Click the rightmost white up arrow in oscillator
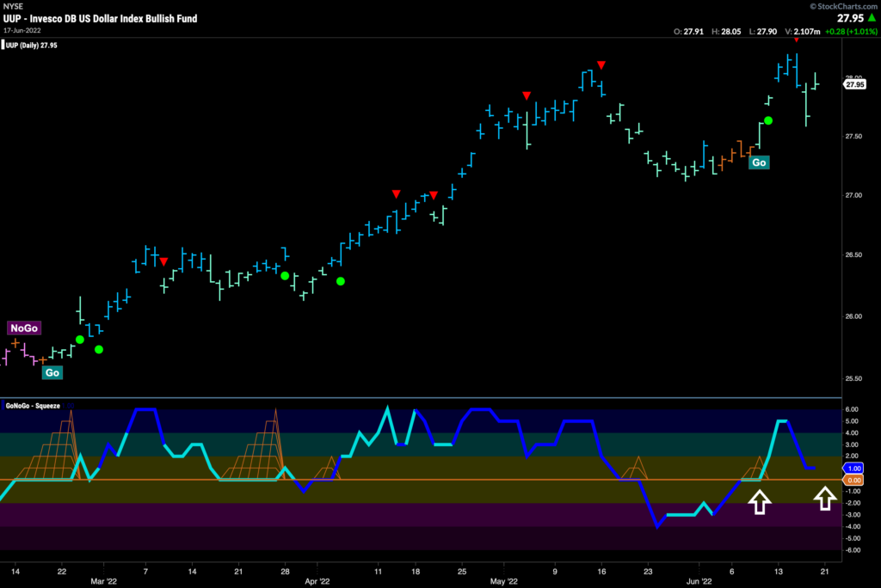881x588 pixels. (x=824, y=498)
